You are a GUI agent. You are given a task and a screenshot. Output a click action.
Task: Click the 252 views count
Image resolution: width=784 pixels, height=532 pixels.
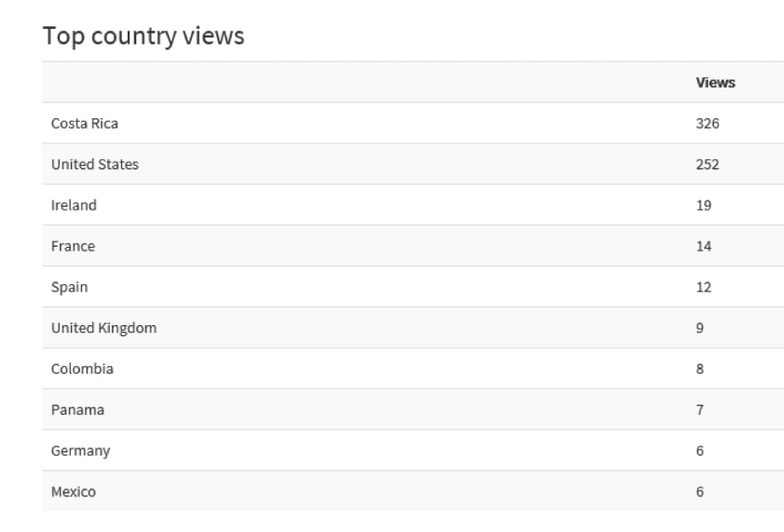707,164
